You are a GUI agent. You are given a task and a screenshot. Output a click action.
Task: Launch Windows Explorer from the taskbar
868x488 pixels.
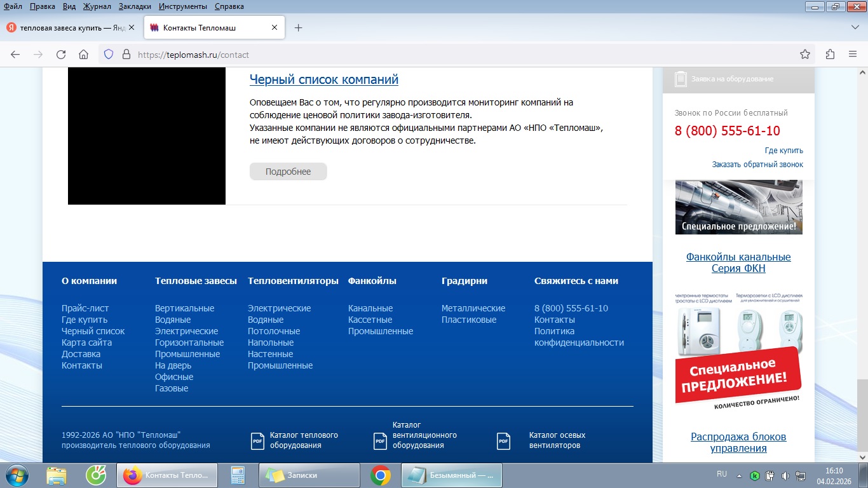pyautogui.click(x=57, y=475)
